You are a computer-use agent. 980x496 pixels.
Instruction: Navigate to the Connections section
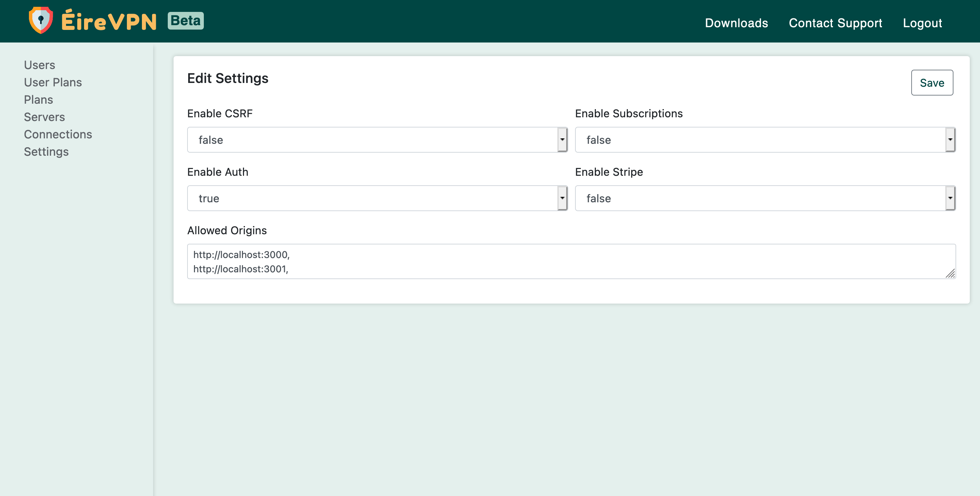58,134
